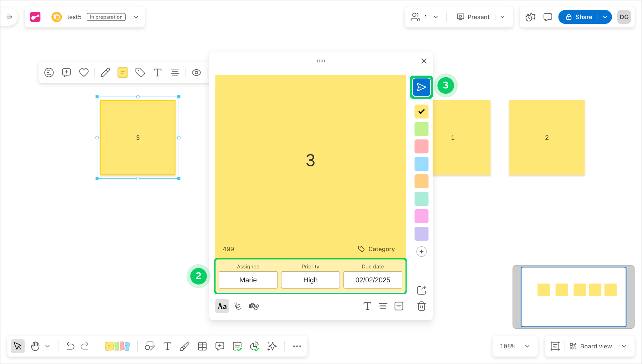Toggle the Aa keyboard text input mode

pyautogui.click(x=222, y=306)
